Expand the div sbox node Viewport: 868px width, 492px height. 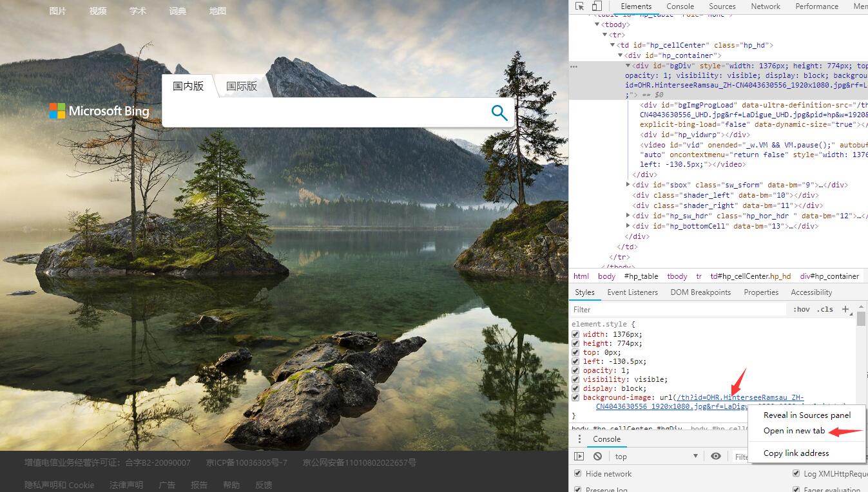628,185
